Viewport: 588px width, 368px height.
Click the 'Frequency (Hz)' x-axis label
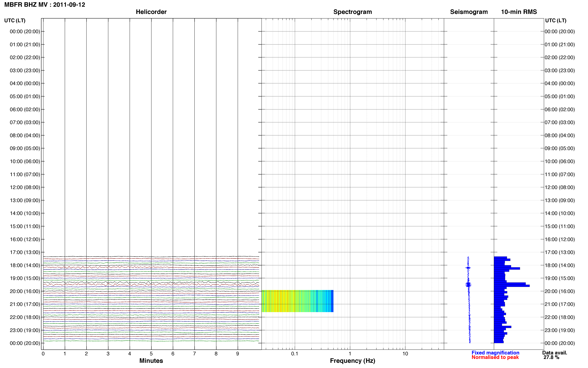pos(352,361)
